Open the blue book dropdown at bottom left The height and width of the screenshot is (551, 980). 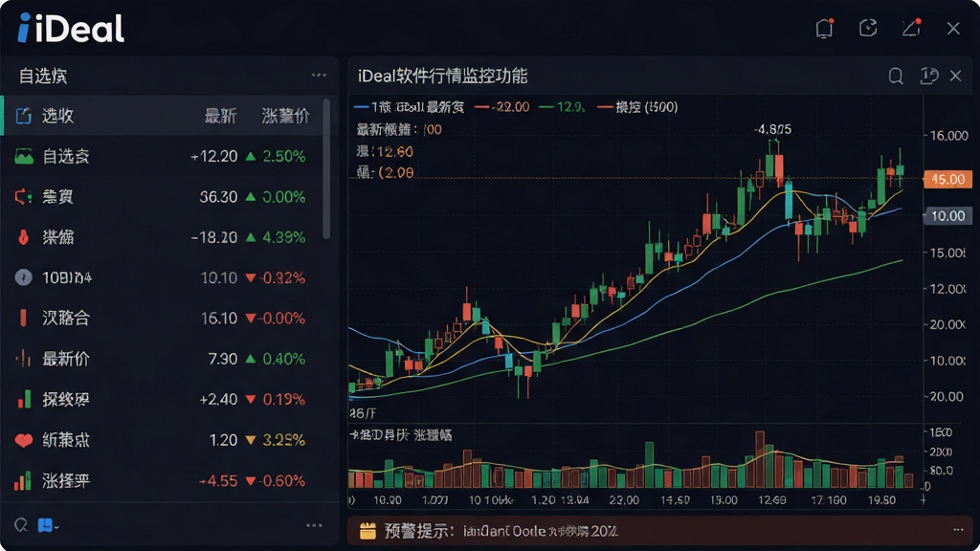(x=48, y=525)
